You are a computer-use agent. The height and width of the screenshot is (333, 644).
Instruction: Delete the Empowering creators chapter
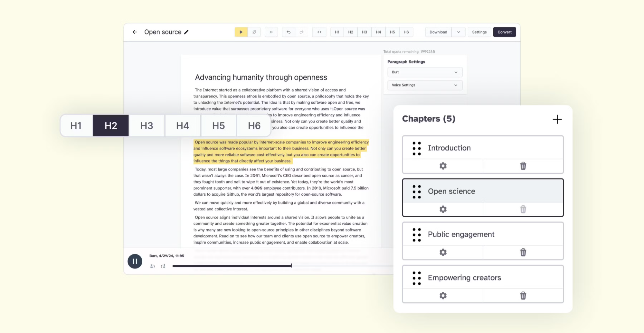click(523, 295)
